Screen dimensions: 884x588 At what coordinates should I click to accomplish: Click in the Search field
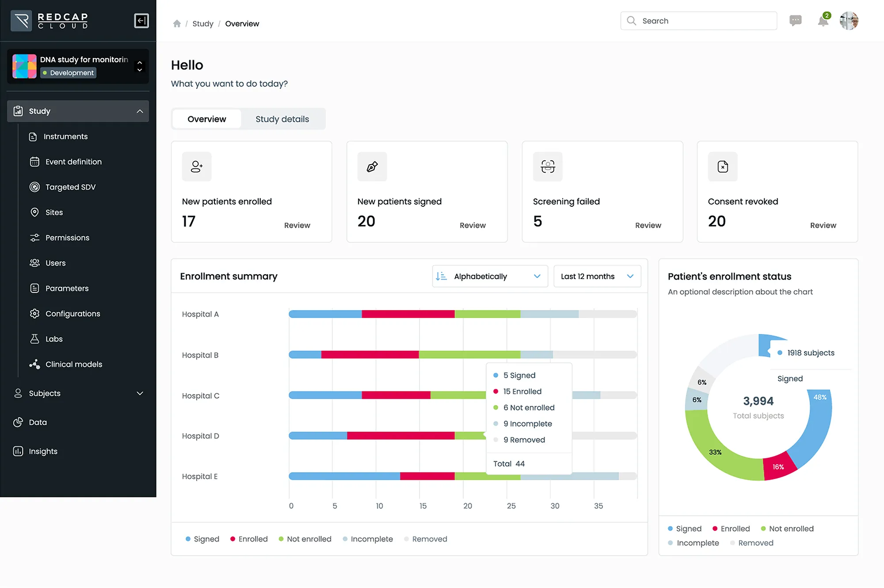(x=698, y=21)
